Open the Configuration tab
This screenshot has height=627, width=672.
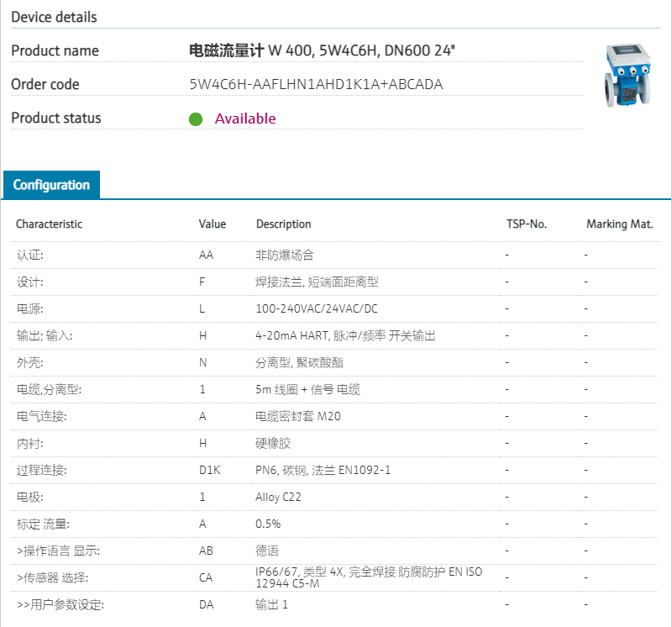(x=51, y=185)
